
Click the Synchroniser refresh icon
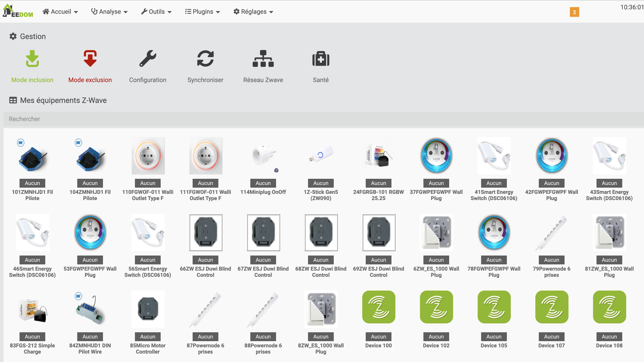(205, 59)
